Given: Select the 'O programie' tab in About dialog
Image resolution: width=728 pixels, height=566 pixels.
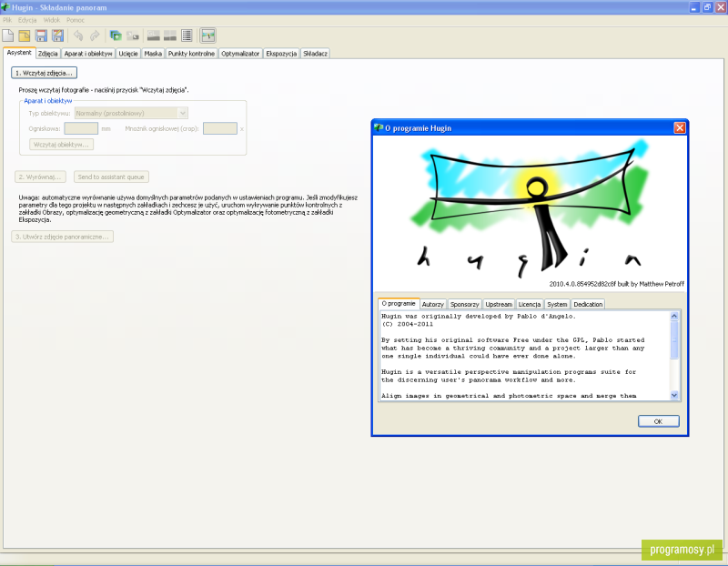Looking at the screenshot, I should 399,303.
